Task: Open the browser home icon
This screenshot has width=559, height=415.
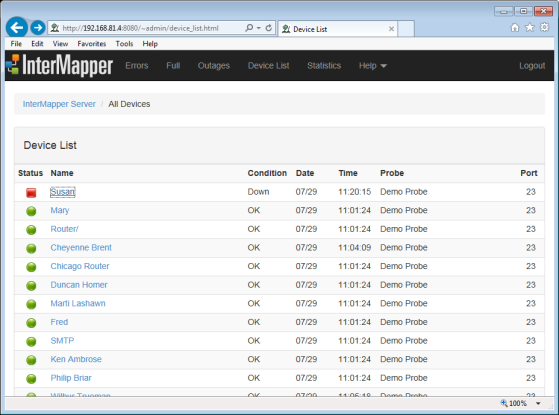Action: click(515, 27)
